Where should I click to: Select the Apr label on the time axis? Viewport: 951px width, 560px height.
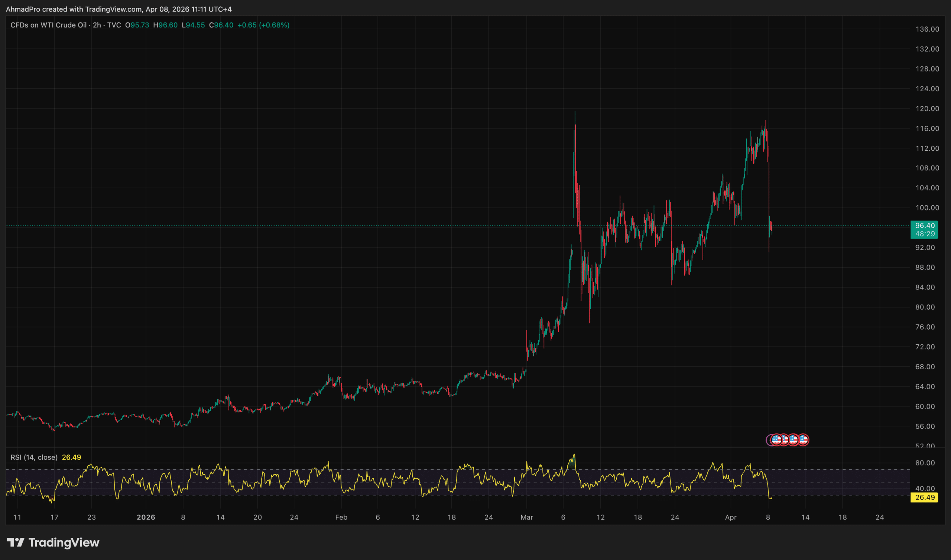(731, 517)
